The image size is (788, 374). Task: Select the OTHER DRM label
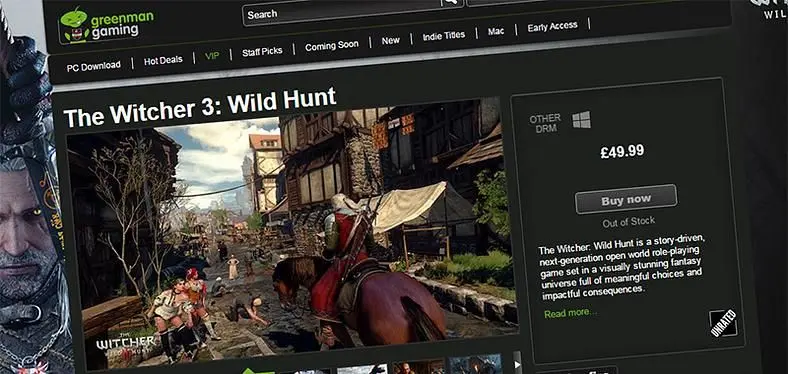tap(545, 122)
